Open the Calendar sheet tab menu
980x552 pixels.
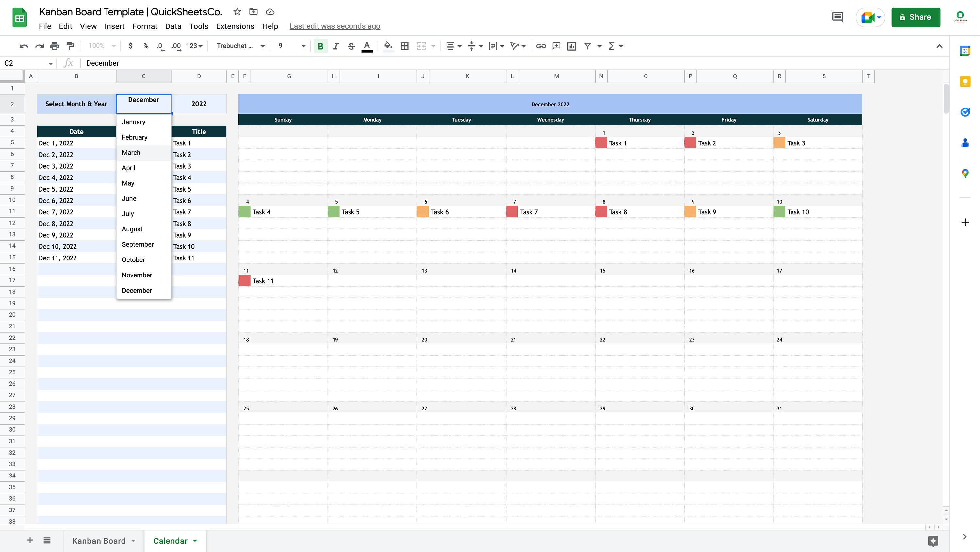(x=196, y=540)
